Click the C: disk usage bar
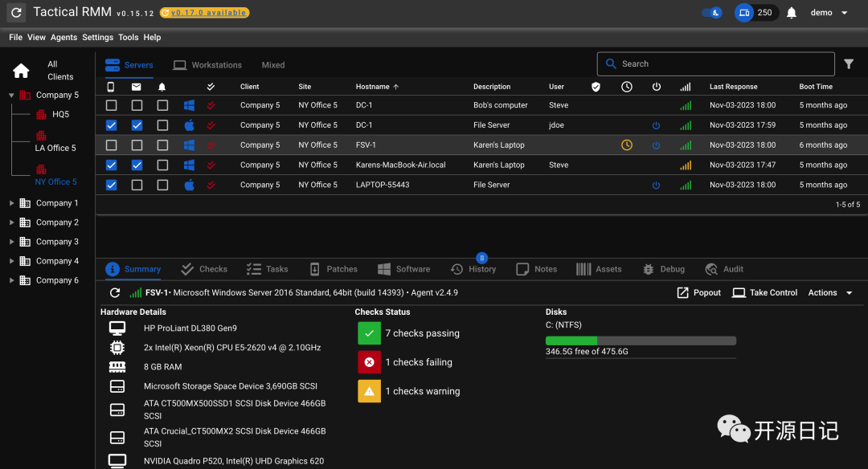The image size is (868, 469). (641, 341)
